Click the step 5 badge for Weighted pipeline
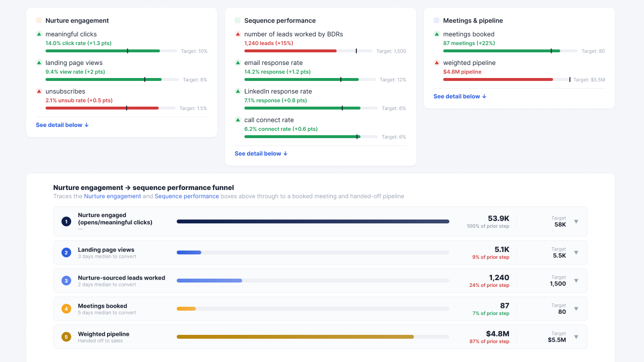 pos(66,337)
